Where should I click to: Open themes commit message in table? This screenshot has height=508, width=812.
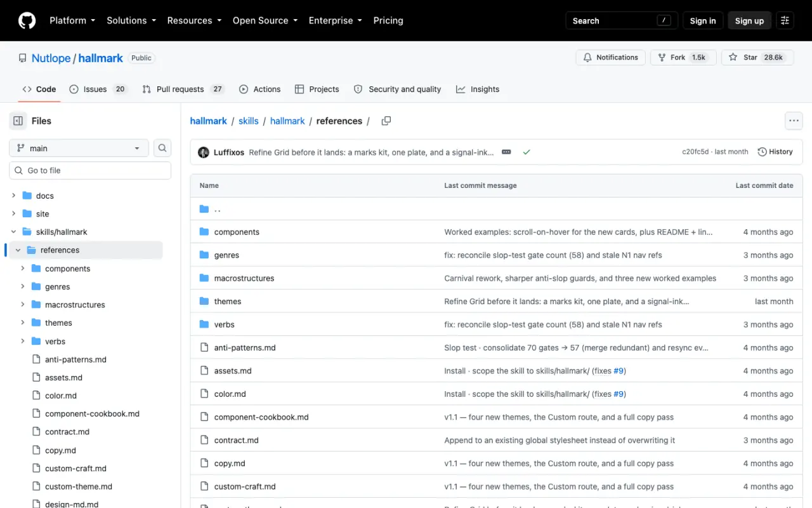(566, 302)
